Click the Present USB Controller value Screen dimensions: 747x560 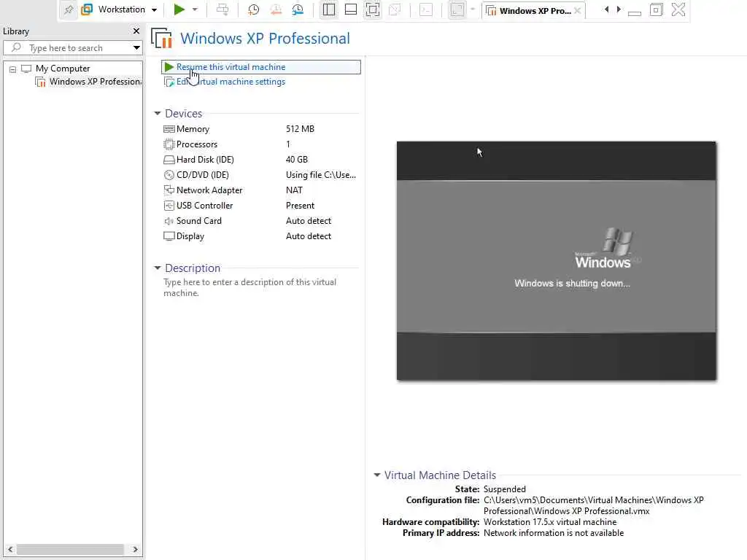click(x=300, y=205)
